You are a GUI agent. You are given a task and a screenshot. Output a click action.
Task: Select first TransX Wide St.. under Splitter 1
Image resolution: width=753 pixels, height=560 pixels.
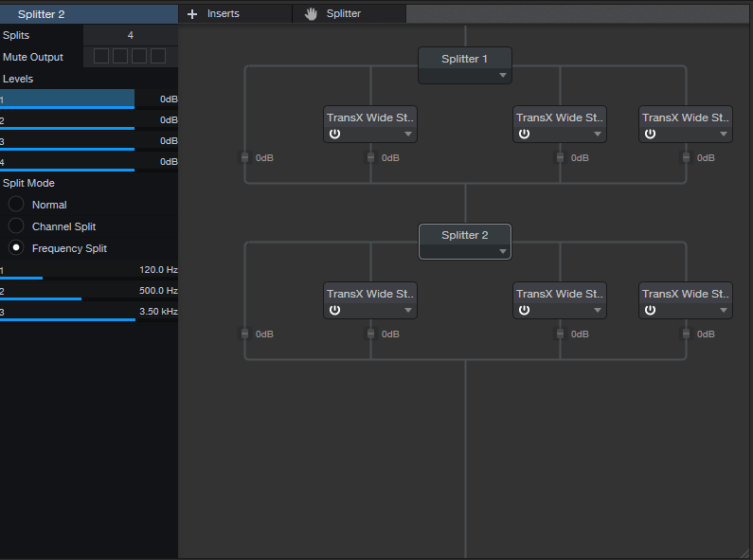click(x=370, y=117)
